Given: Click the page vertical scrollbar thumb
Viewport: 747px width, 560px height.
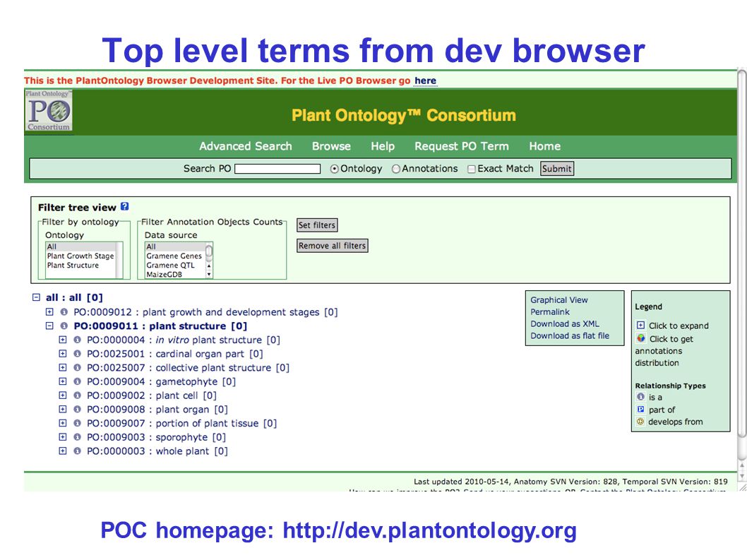Looking at the screenshot, I should (x=742, y=253).
